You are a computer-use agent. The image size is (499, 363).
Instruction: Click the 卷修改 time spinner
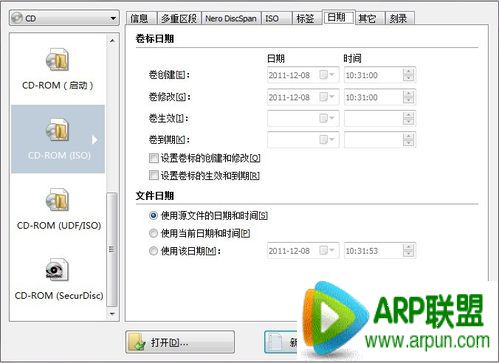pos(408,97)
